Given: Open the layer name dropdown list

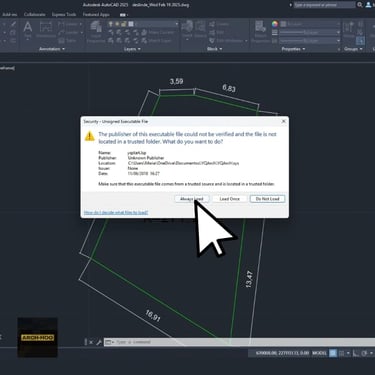Looking at the screenshot, I should (x=156, y=24).
